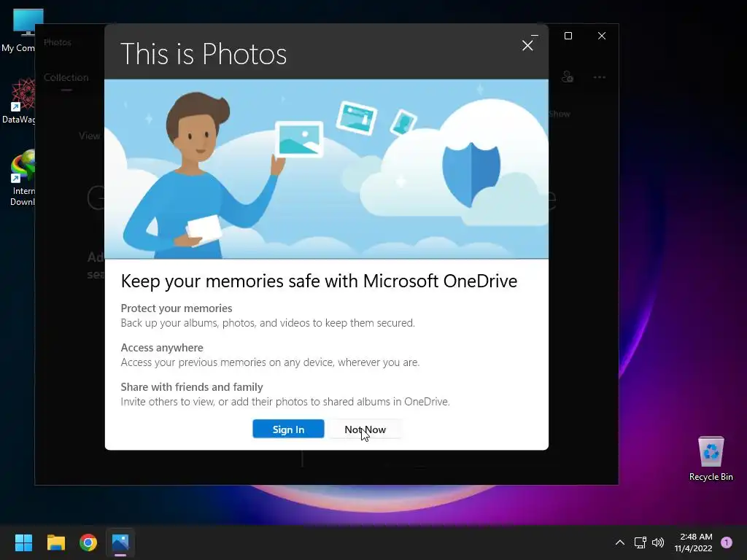Viewport: 747px width, 560px height.
Task: Open the account icon in Photos window
Action: point(567,77)
